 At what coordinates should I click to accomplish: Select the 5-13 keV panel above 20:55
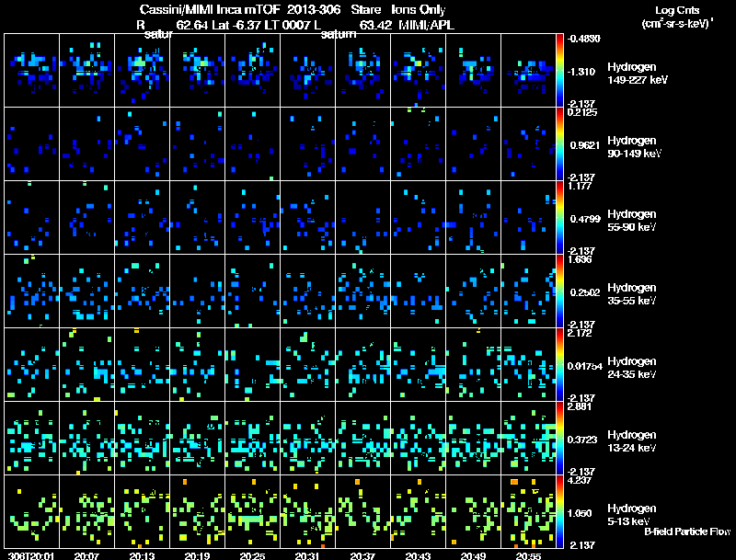point(528,511)
